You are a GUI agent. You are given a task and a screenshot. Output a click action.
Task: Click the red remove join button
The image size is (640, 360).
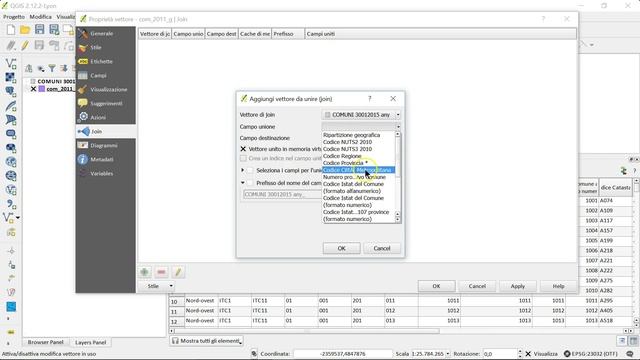pos(161,272)
